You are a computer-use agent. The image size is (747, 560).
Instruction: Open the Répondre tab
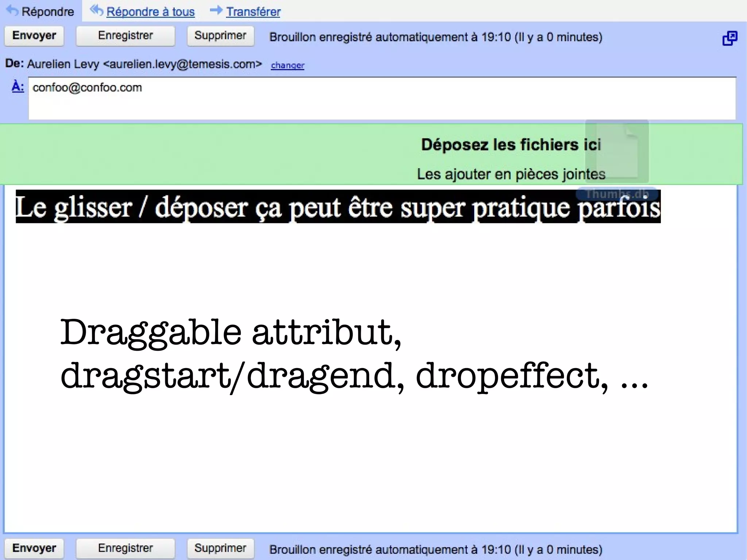click(41, 11)
